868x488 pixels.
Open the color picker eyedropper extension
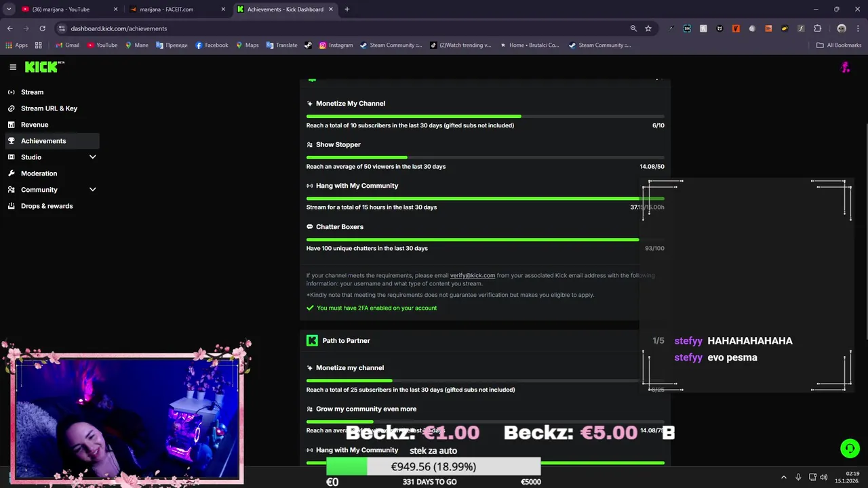tap(671, 28)
